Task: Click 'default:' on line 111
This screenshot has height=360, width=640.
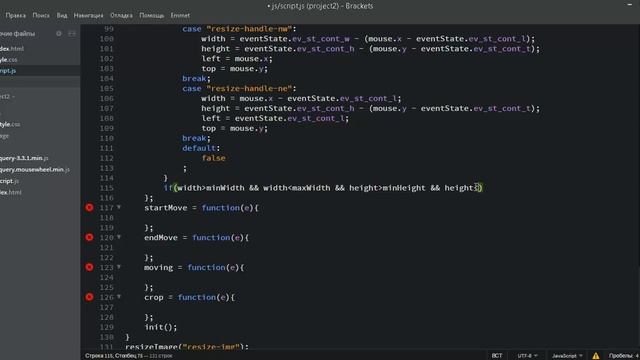Action: point(201,148)
